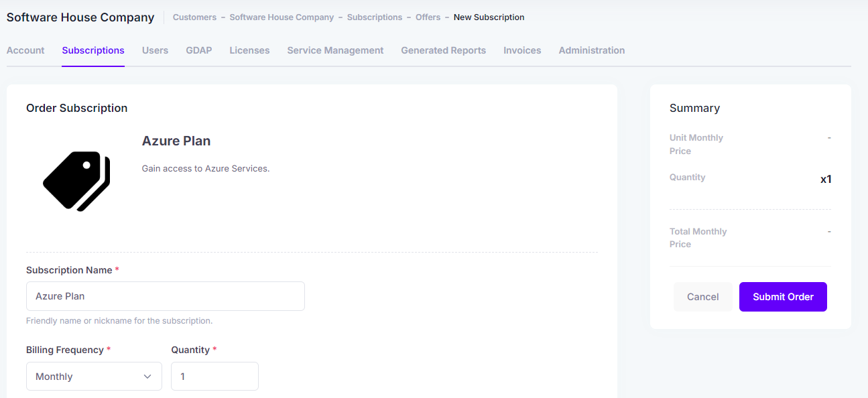Click the Total Monthly Price label
The width and height of the screenshot is (868, 398).
[x=698, y=238]
